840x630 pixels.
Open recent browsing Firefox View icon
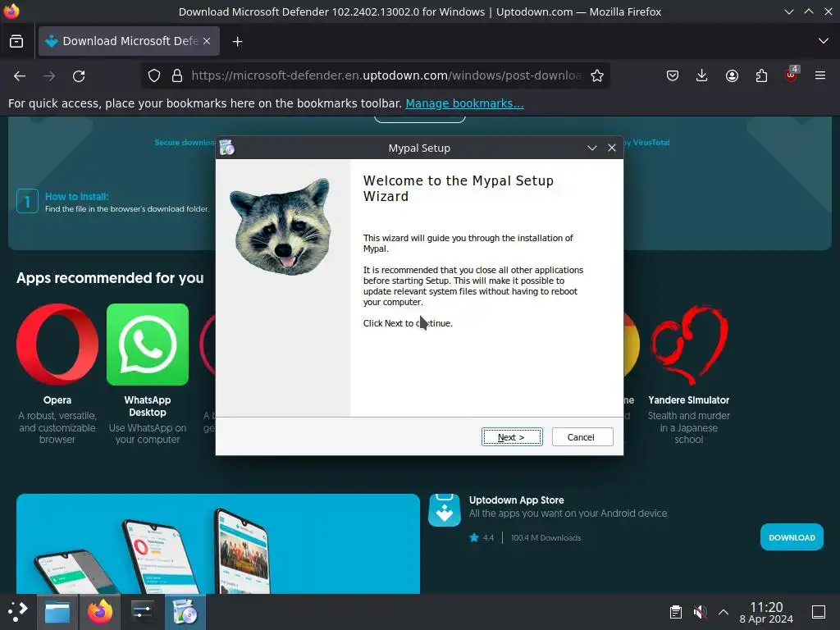tap(16, 41)
